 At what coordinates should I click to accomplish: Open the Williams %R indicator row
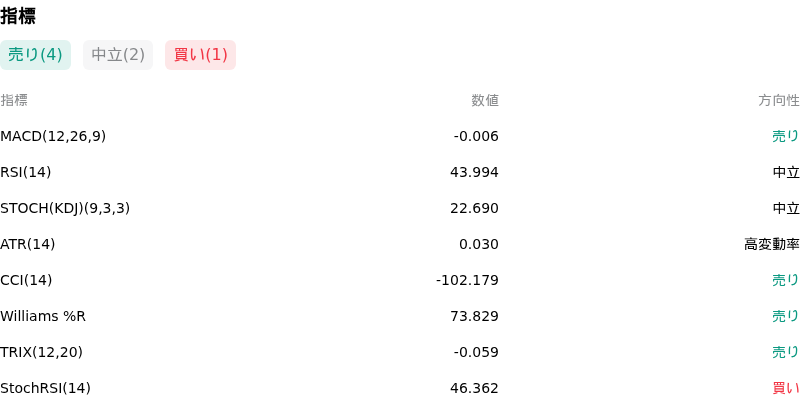tap(400, 316)
